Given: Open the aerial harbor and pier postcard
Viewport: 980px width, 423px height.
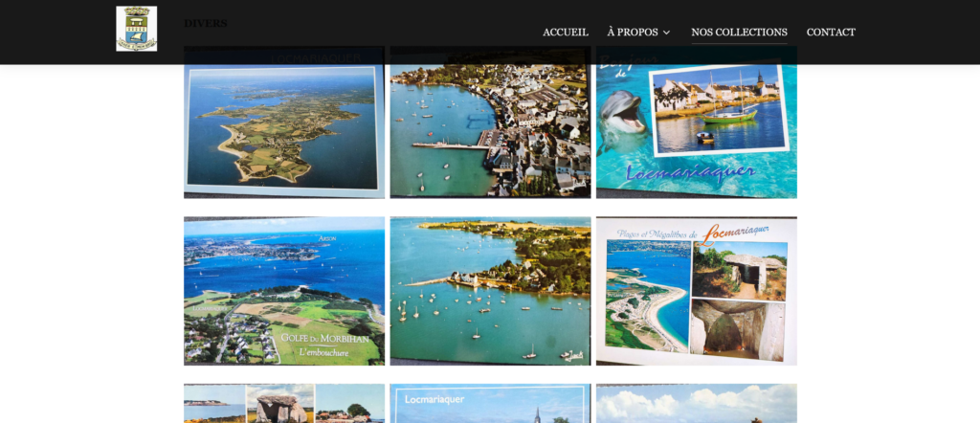Looking at the screenshot, I should (x=490, y=122).
